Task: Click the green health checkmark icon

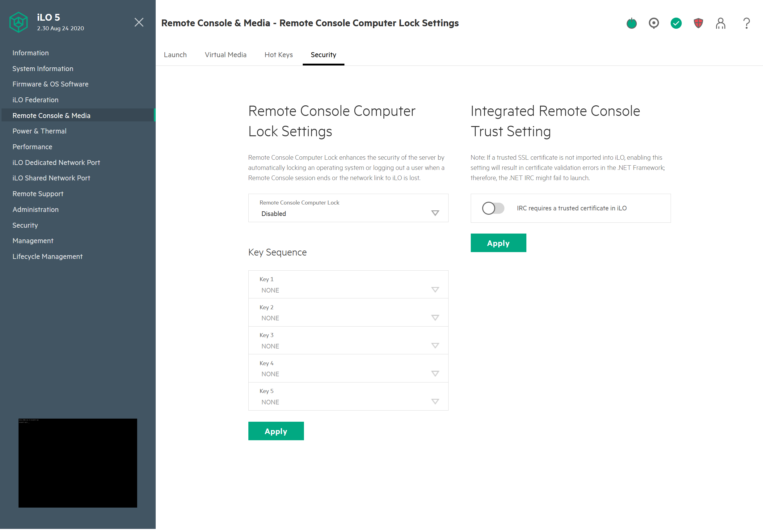Action: 676,23
